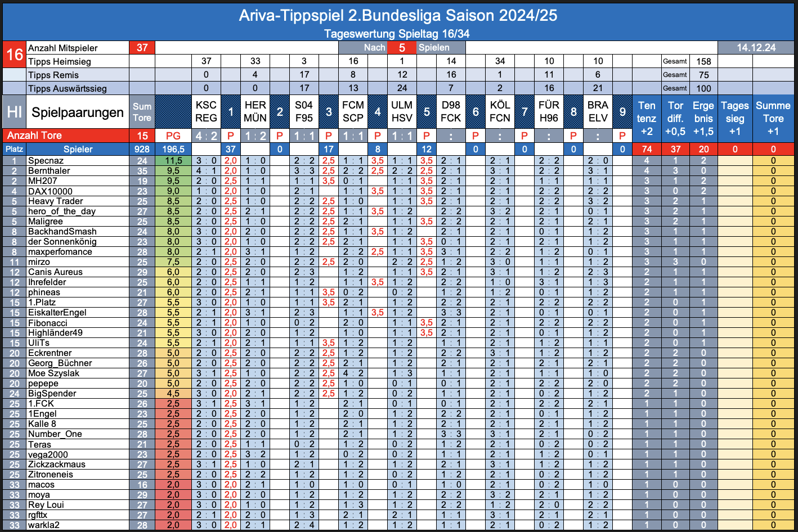Screen dimensions: 798x532
Task: Select the Tor diff. +0,5 column header
Action: pos(675,118)
